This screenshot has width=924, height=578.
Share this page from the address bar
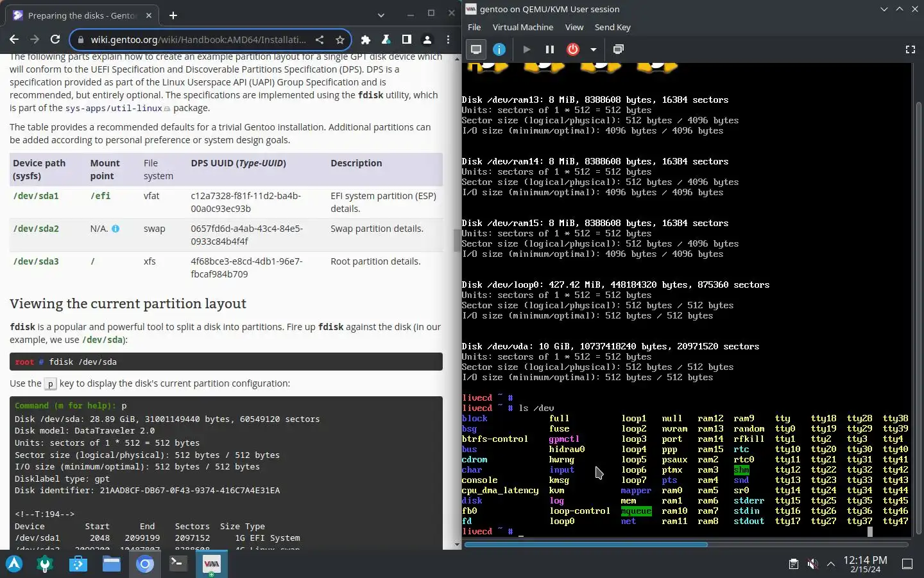pos(320,40)
